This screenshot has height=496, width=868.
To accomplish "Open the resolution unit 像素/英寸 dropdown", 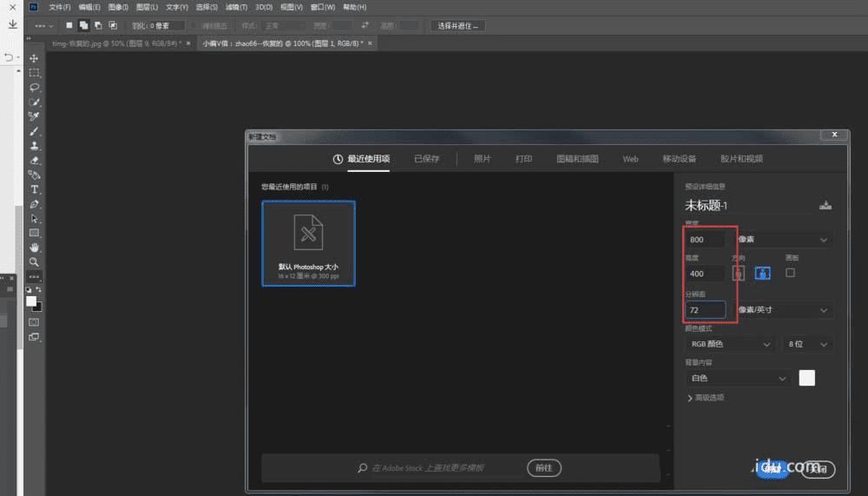I will tap(784, 310).
